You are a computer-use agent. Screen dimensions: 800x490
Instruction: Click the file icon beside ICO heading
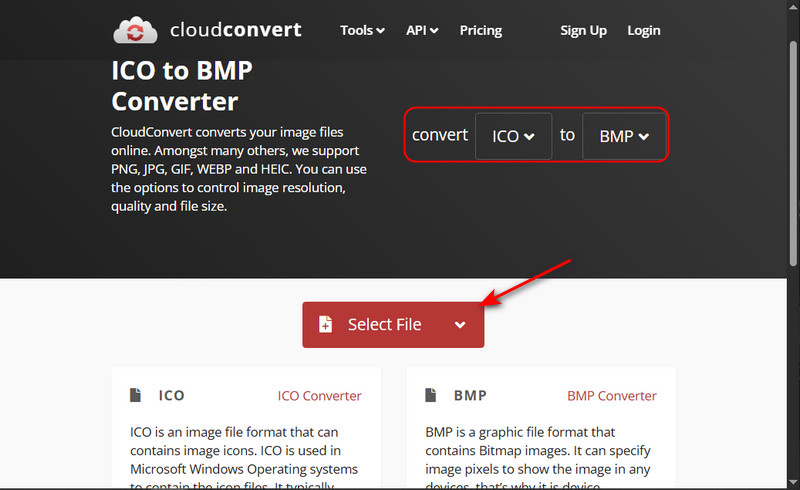click(x=135, y=395)
